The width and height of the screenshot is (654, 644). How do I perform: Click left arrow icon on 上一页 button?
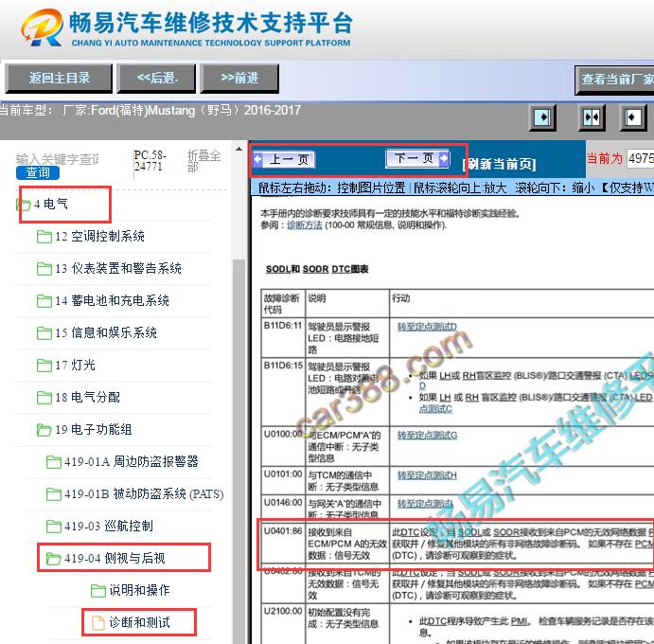[x=258, y=159]
